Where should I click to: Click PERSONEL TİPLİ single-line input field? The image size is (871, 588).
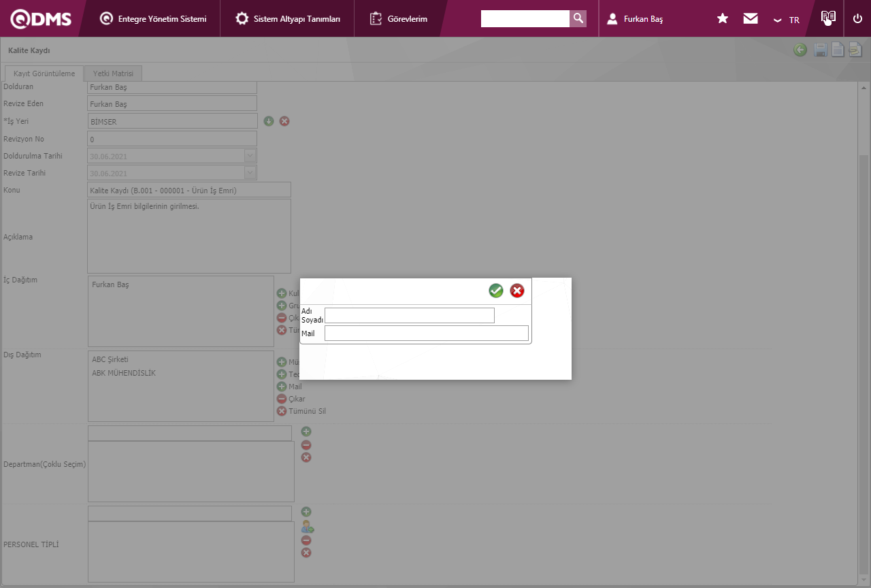[190, 513]
